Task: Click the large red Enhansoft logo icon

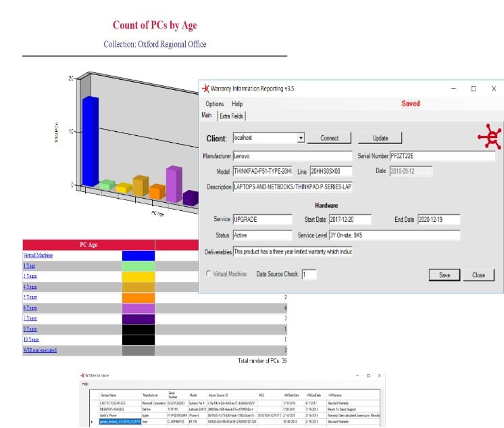Action: (x=489, y=137)
